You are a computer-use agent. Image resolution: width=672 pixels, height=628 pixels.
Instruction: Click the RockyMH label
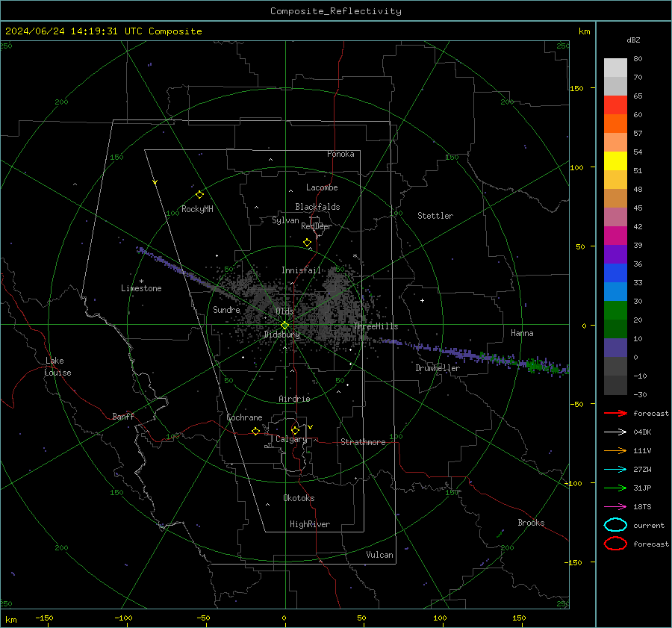[x=197, y=209]
